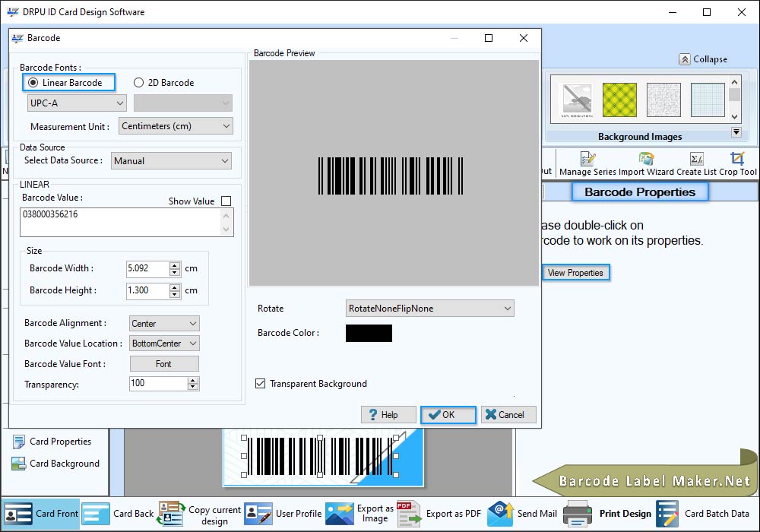Open the Rotate dropdown
Image resolution: width=760 pixels, height=532 pixels.
(x=429, y=308)
